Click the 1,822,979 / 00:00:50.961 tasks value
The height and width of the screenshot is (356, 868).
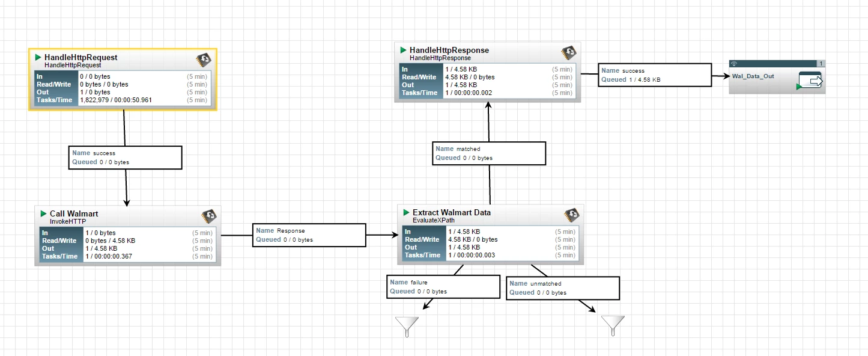pyautogui.click(x=116, y=100)
